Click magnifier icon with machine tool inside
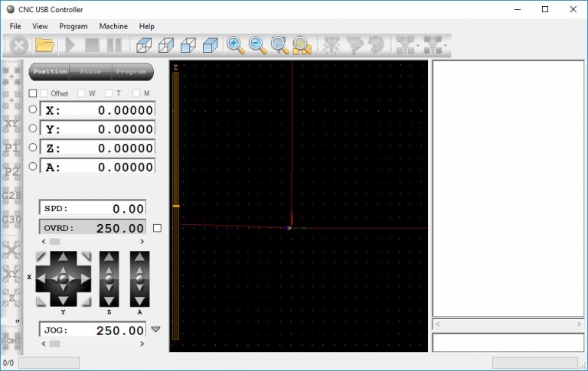This screenshot has height=371, width=588. 279,45
